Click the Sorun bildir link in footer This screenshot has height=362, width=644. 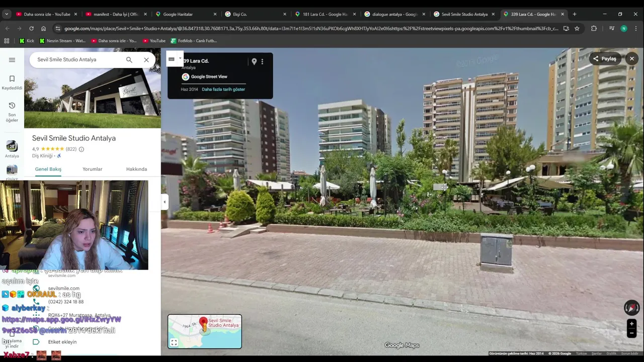[x=629, y=354]
